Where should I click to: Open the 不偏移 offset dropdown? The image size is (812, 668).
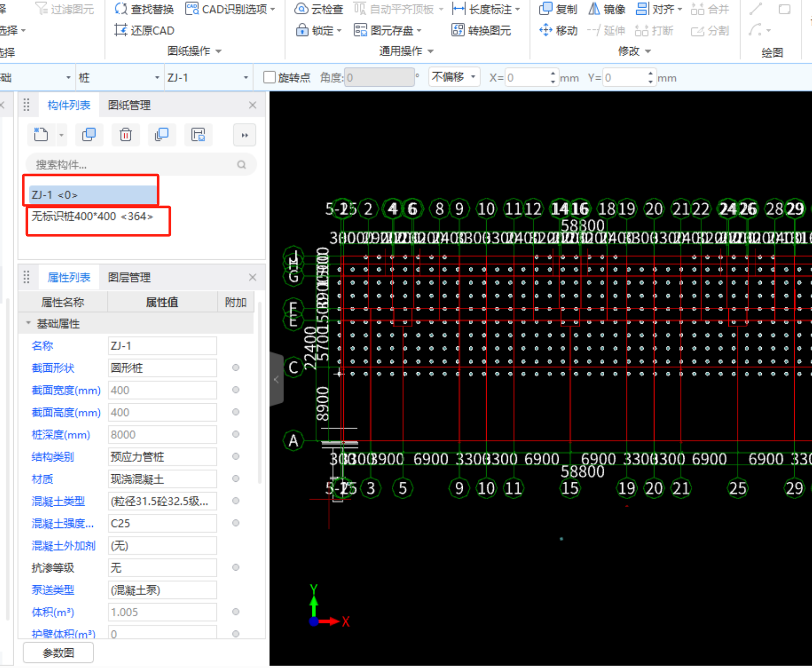pyautogui.click(x=454, y=77)
